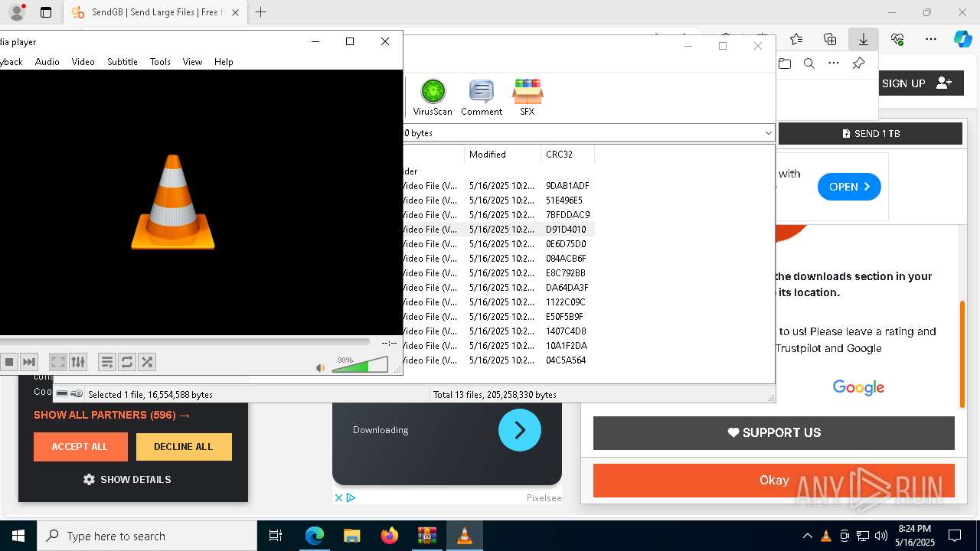Stop playback in VLC
980x551 pixels.
[x=9, y=362]
